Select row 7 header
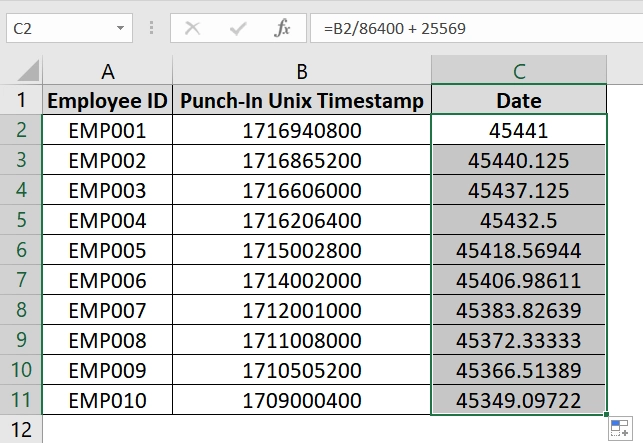 pos(21,279)
